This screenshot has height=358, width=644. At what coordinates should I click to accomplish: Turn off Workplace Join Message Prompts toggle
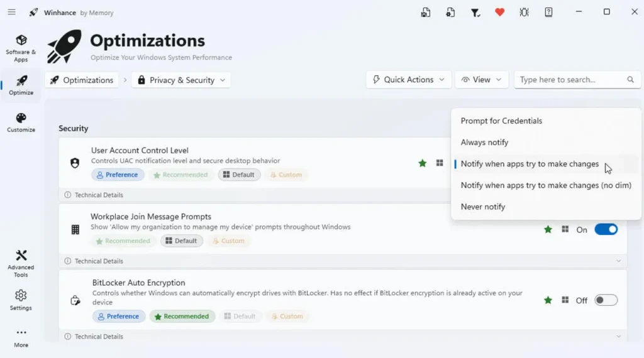point(606,230)
